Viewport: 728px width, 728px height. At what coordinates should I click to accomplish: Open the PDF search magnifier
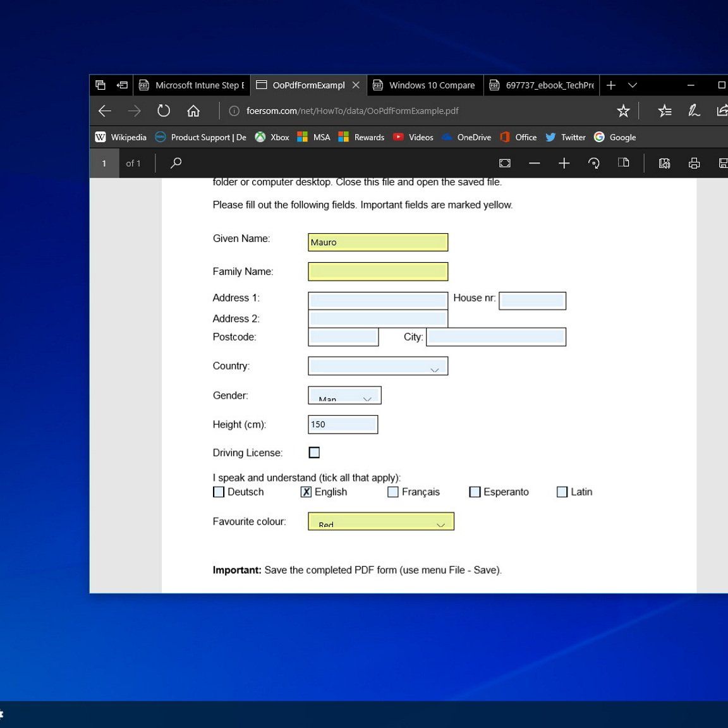pos(176,163)
